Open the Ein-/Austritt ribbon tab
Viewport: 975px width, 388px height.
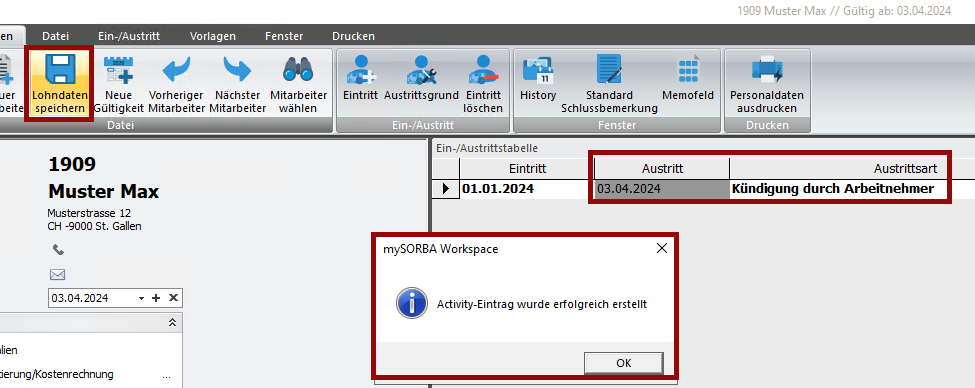(x=129, y=36)
